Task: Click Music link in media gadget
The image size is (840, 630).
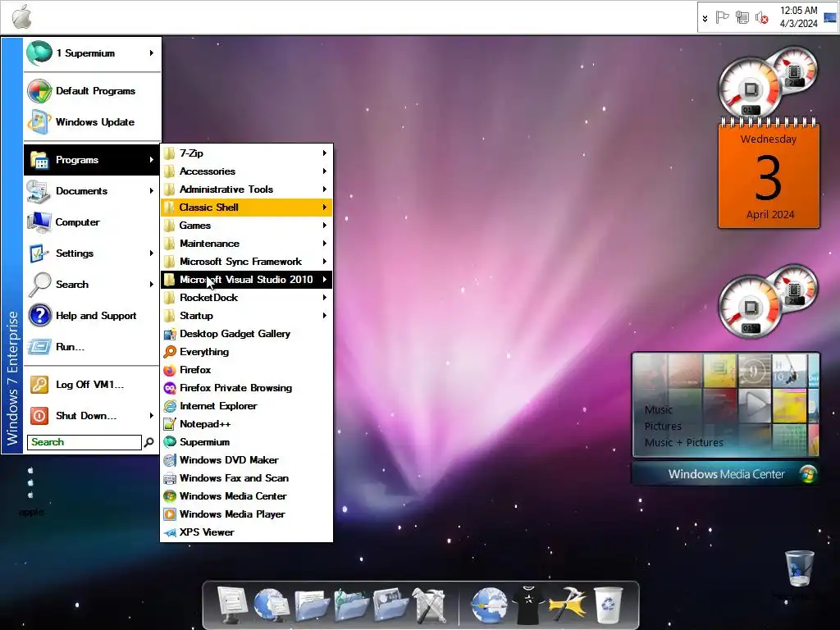Action: tap(659, 410)
